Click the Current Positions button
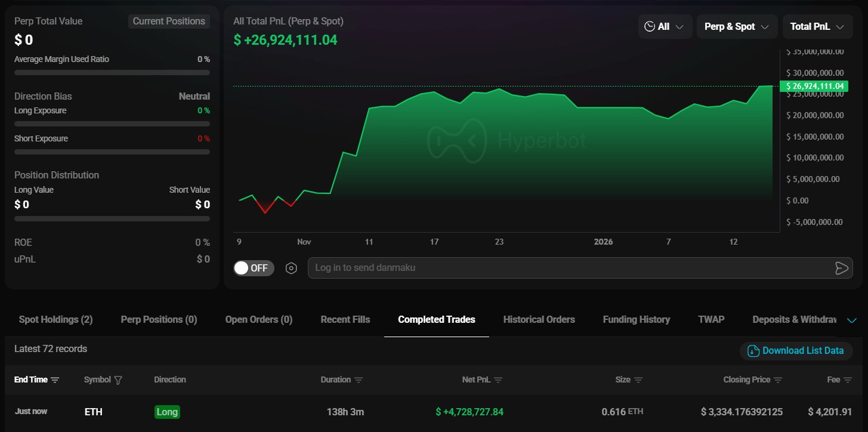This screenshot has height=432, width=868. pyautogui.click(x=169, y=21)
